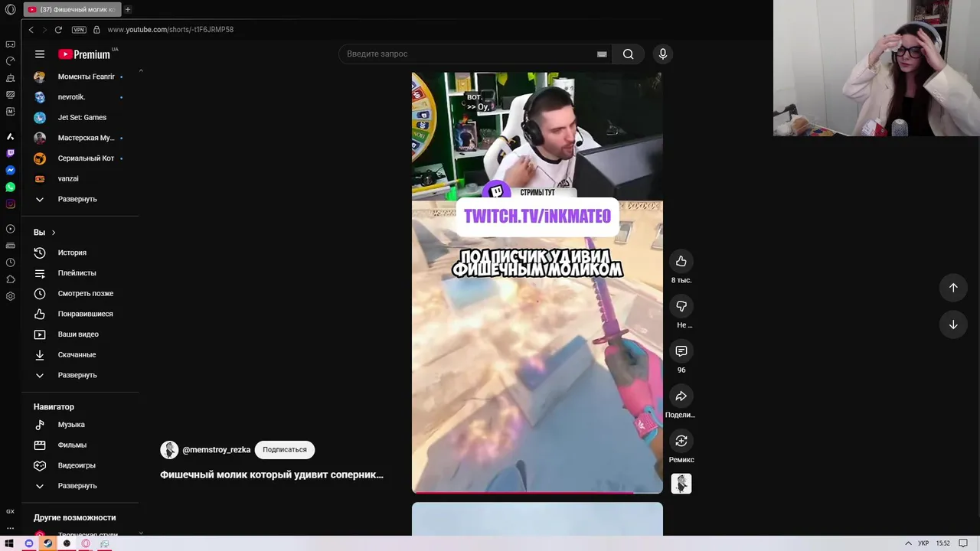Image resolution: width=980 pixels, height=551 pixels.
Task: Open WhatsApp in Opera sidebar
Action: [10, 187]
